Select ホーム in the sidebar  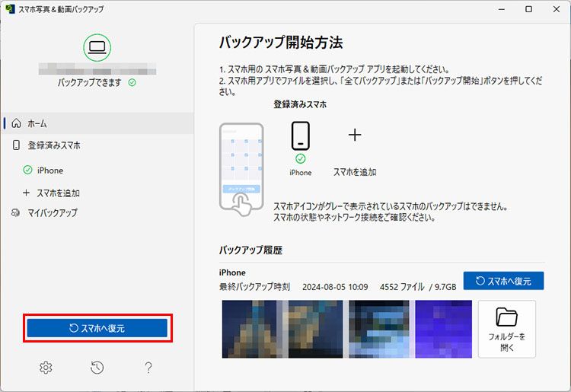coord(37,123)
